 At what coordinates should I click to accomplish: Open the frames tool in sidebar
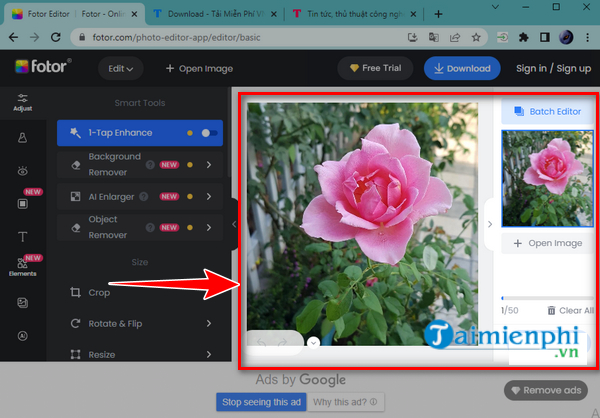(23, 204)
